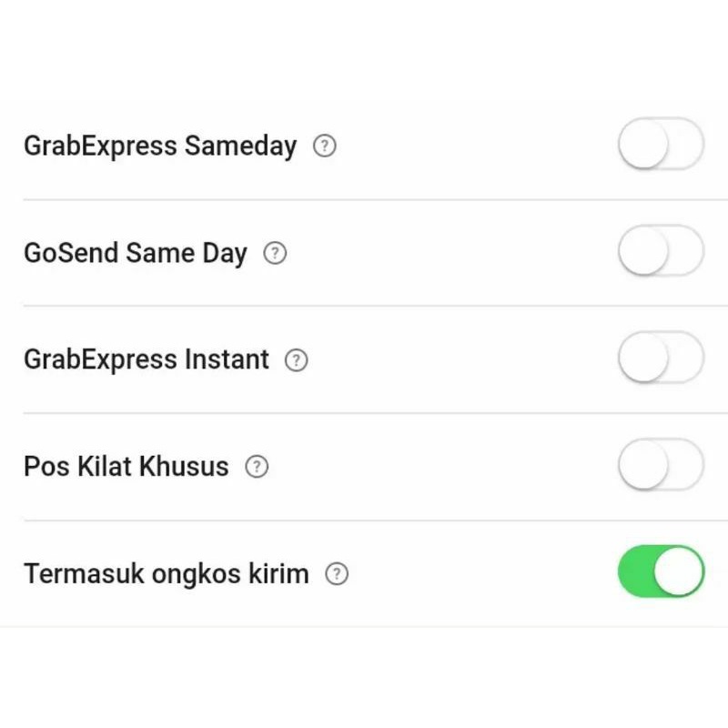This screenshot has height=728, width=728.
Task: Enable the GrabExpress Sameday switch
Action: tap(661, 144)
